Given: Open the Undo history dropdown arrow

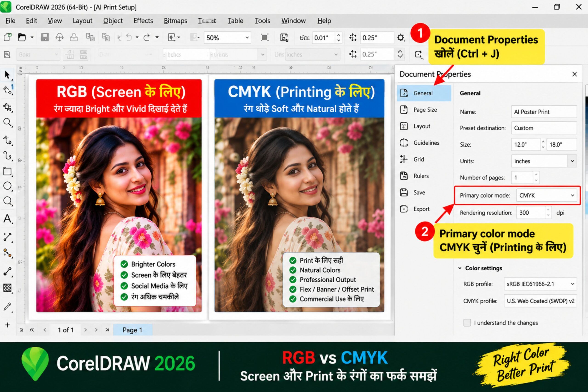Looking at the screenshot, I should 137,37.
